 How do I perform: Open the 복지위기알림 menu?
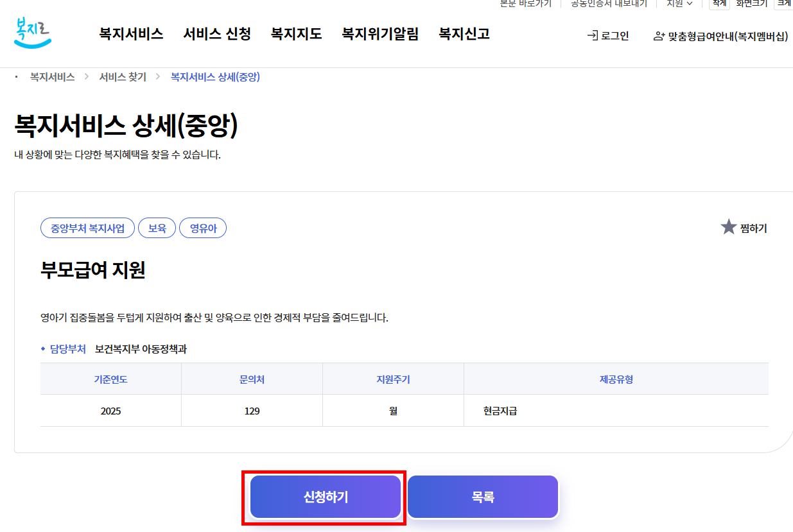coord(380,33)
